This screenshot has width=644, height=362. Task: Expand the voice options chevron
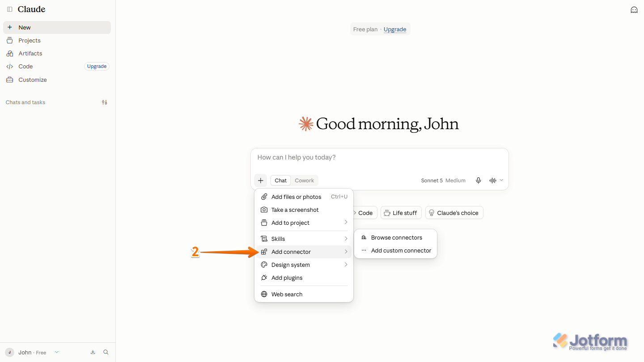tap(501, 180)
